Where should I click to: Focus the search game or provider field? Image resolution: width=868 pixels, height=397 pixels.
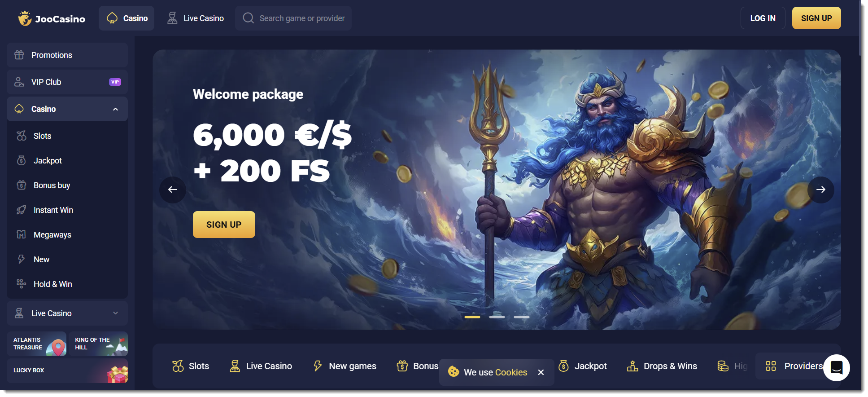pos(293,18)
